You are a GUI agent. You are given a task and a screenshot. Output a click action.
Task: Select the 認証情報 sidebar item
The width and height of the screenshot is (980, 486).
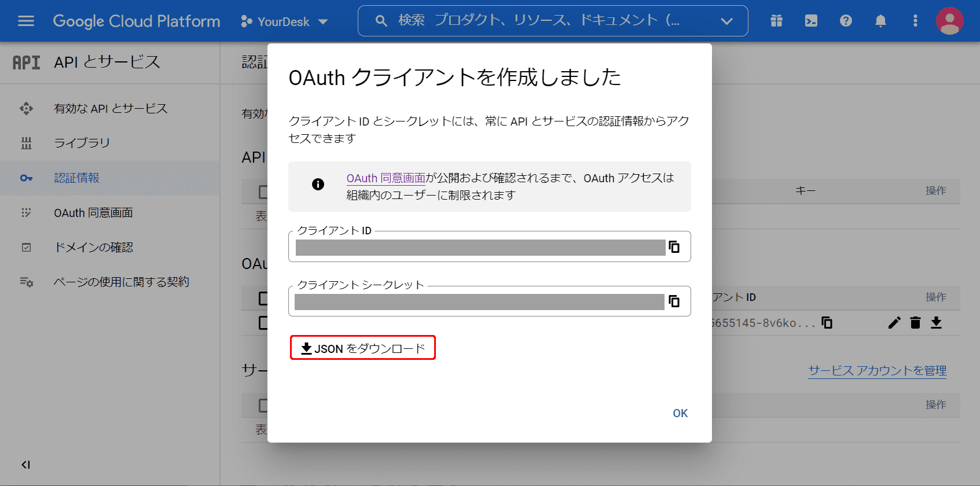point(110,178)
